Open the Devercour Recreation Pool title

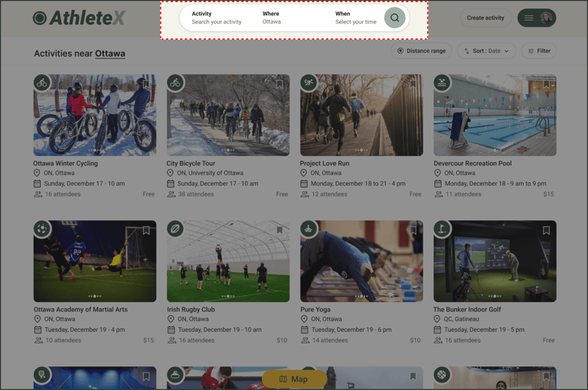click(472, 164)
